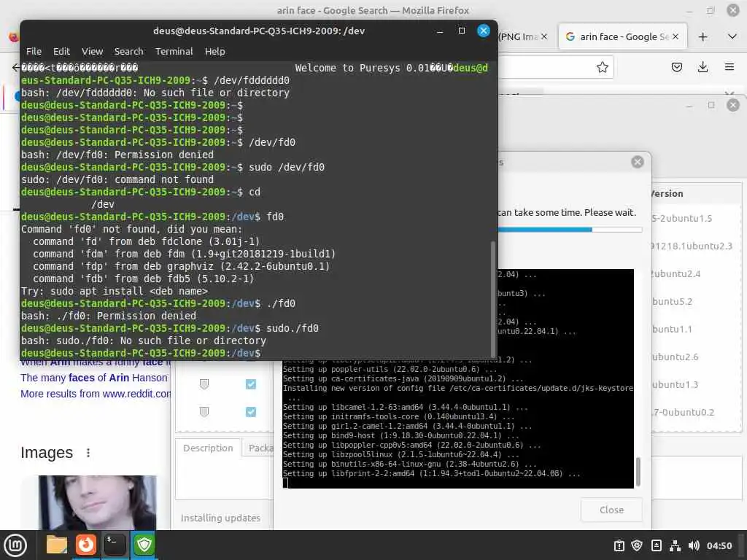Click the Version column header

pos(667,194)
